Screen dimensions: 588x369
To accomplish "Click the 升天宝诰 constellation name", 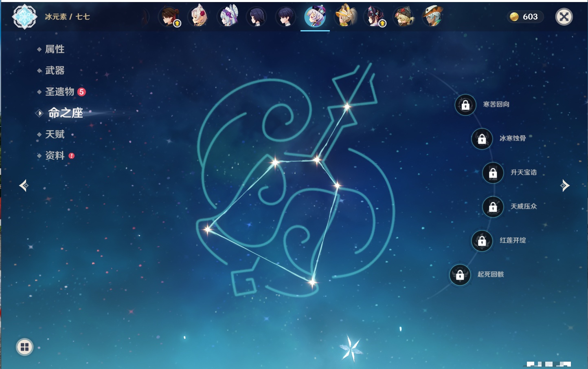I will click(x=524, y=172).
